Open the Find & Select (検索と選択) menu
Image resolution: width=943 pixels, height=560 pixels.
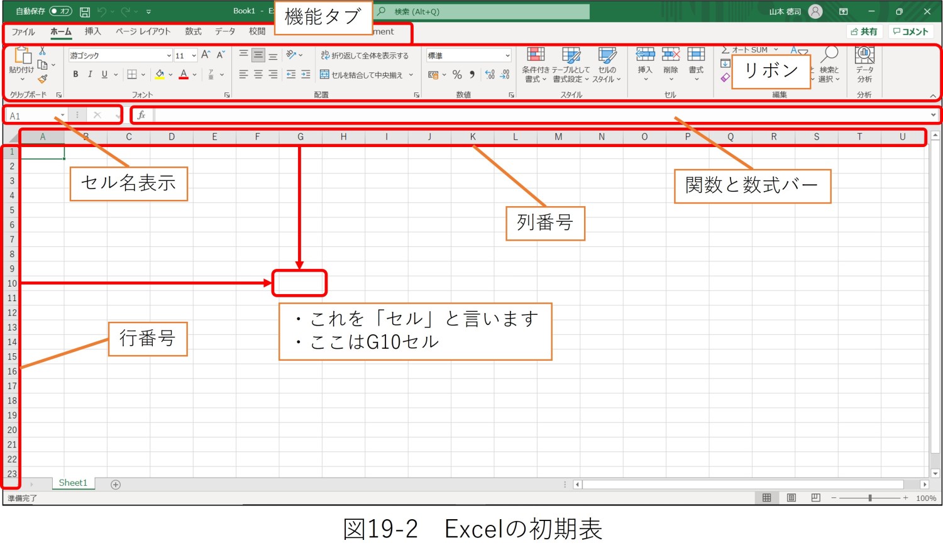[829, 65]
